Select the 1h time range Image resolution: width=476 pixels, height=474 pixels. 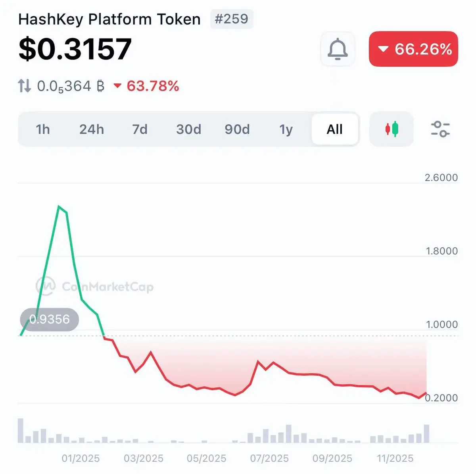(43, 129)
